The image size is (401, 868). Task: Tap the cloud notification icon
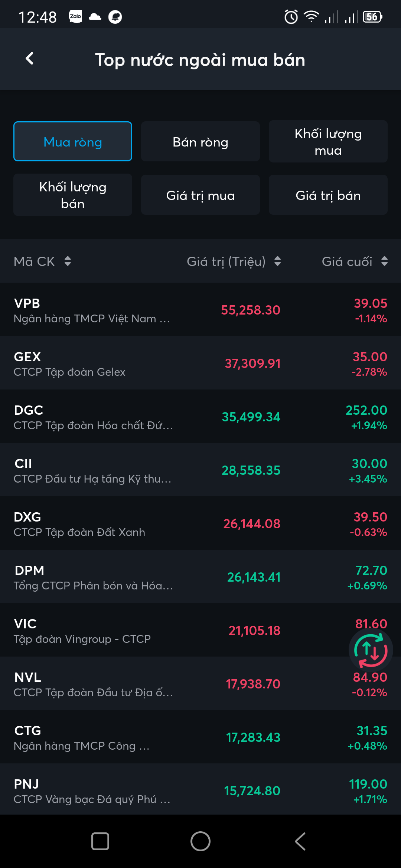pyautogui.click(x=95, y=17)
